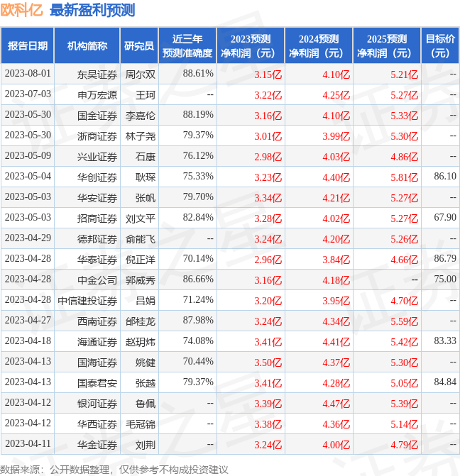Select institution 申万宏源
Image resolution: width=460 pixels, height=476 pixels.
(x=97, y=95)
